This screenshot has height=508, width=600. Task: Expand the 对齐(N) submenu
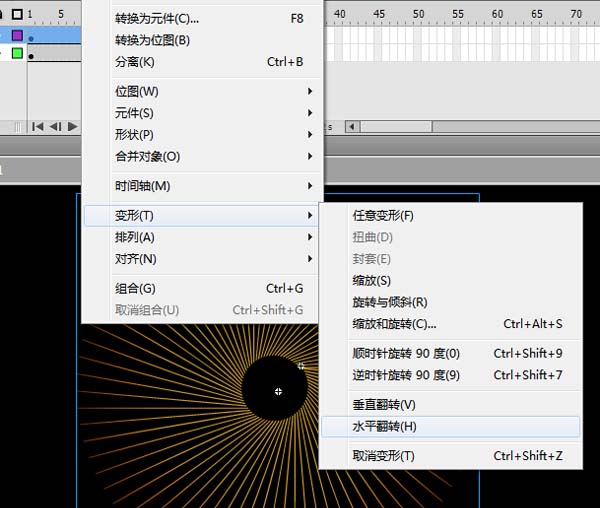(202, 259)
